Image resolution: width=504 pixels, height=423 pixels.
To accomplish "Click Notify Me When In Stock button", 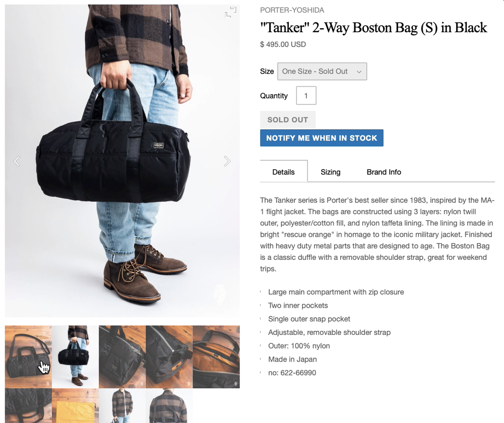I will point(322,138).
